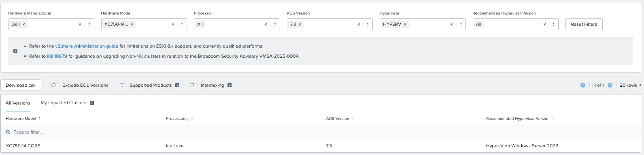
Task: Clear the AOS Version filter field
Action: 359,24
